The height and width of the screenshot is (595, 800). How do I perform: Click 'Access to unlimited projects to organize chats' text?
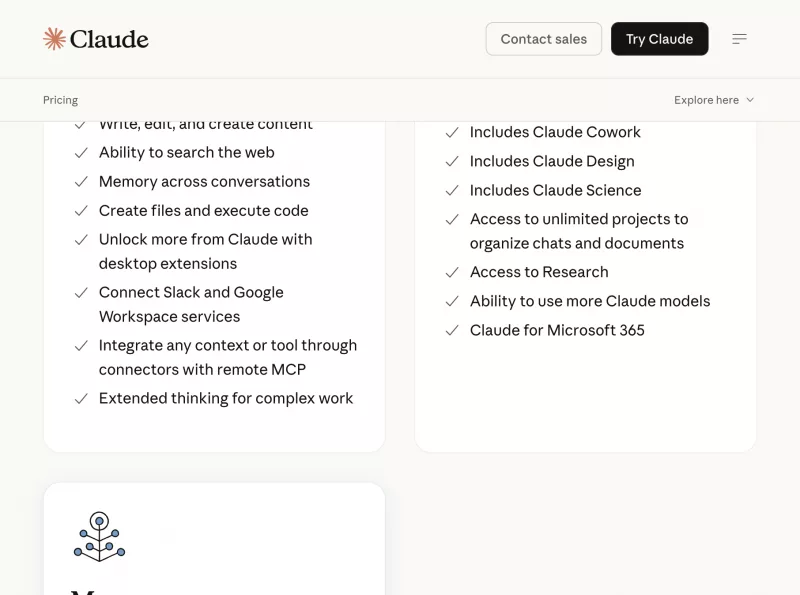(579, 231)
